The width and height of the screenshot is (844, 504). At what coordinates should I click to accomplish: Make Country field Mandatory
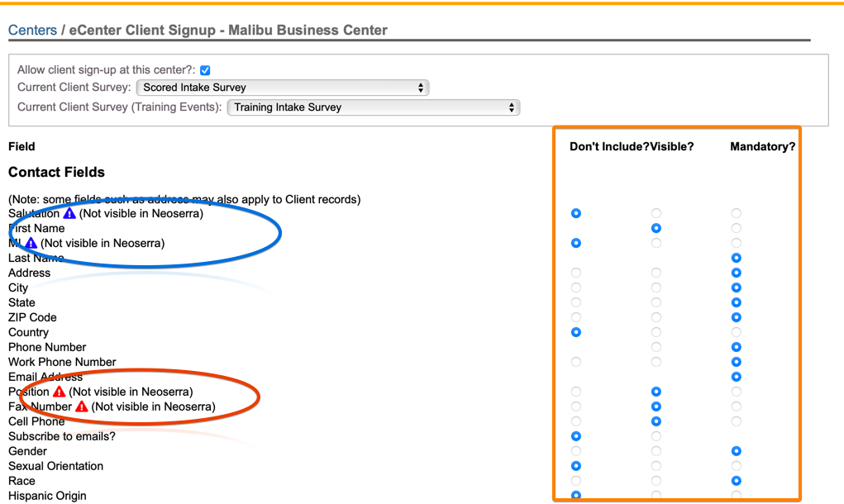(736, 332)
